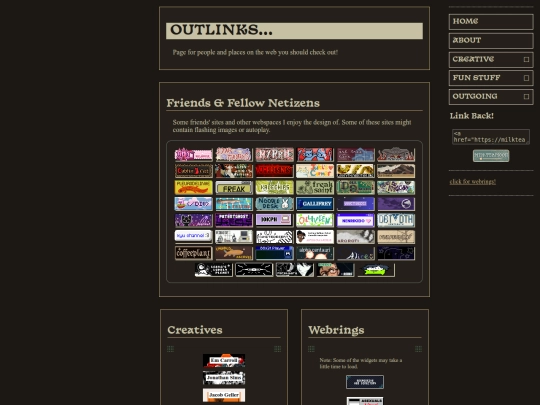Open the yellow FREAK site badge

pos(234,188)
